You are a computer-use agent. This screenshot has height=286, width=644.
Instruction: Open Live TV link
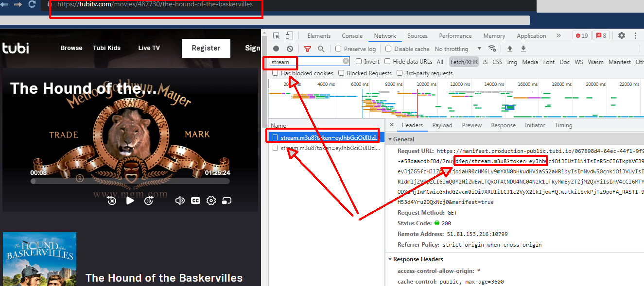pos(149,48)
